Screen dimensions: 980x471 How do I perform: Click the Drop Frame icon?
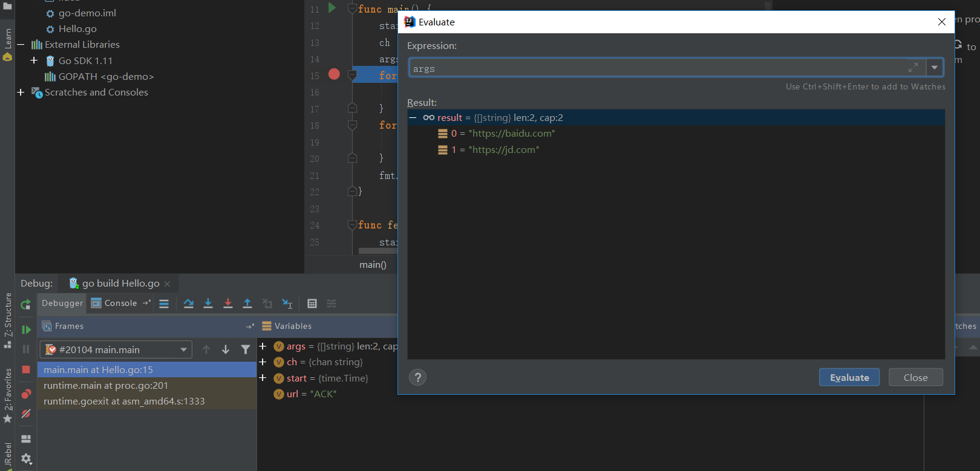tap(267, 304)
